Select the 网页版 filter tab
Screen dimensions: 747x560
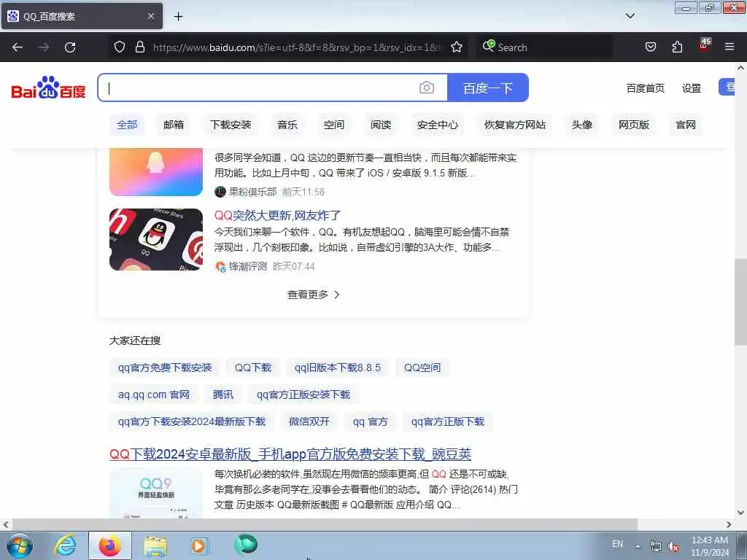[x=634, y=125]
